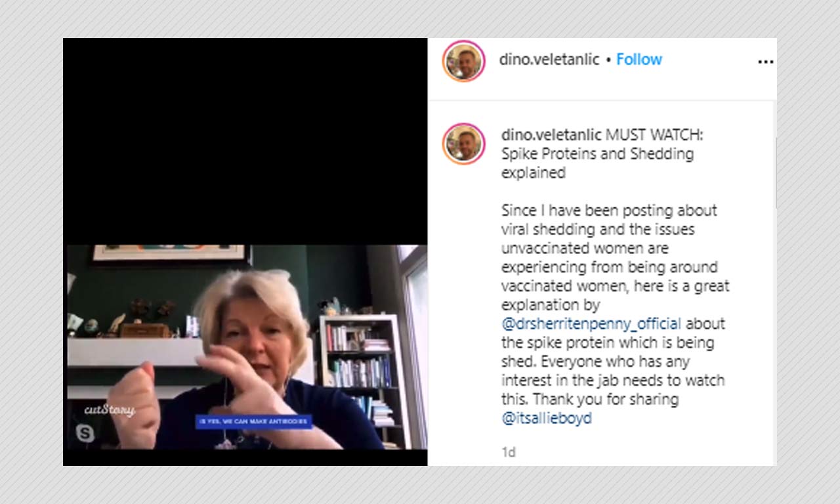Open dino.veletanlic profile from header username
The height and width of the screenshot is (504, 840).
pos(549,59)
